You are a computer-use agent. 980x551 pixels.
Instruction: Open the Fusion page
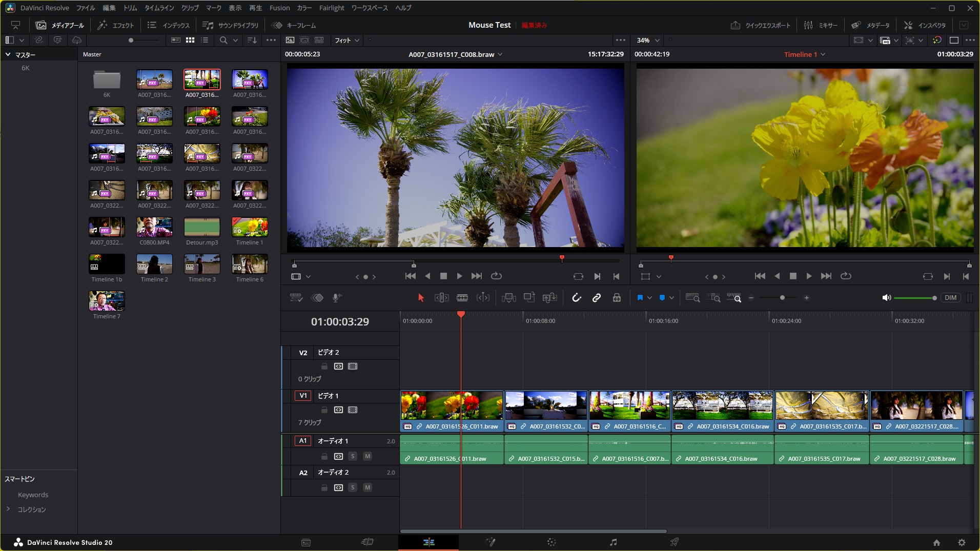pyautogui.click(x=491, y=542)
